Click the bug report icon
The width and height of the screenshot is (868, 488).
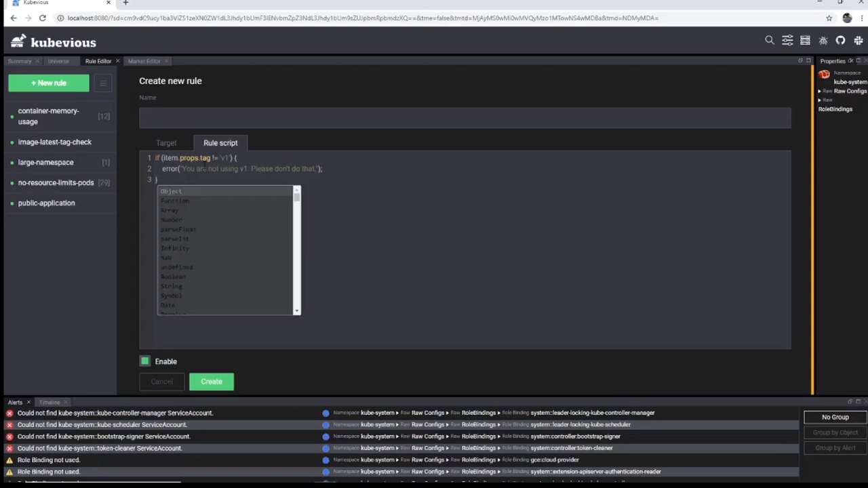tap(823, 41)
